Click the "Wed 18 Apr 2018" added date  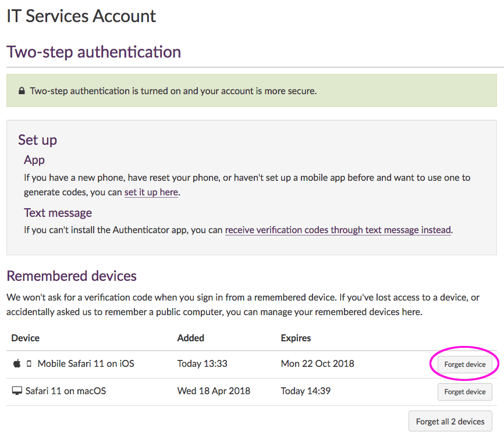tap(214, 391)
